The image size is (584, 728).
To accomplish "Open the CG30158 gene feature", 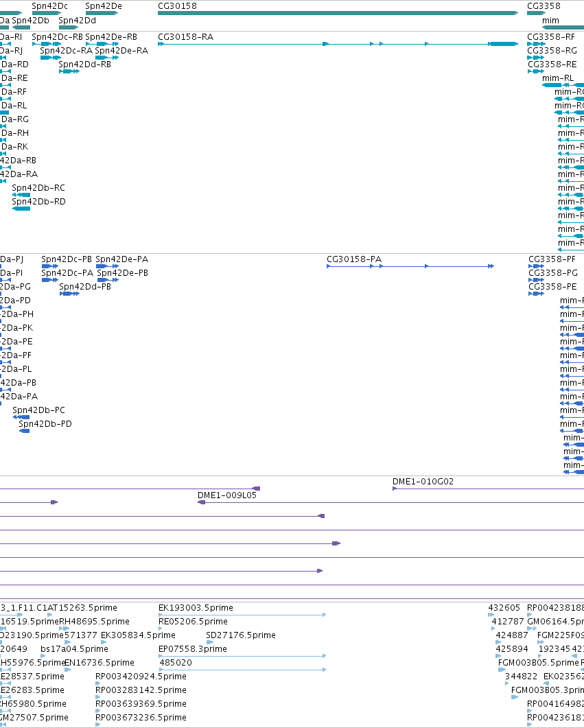I will click(338, 13).
